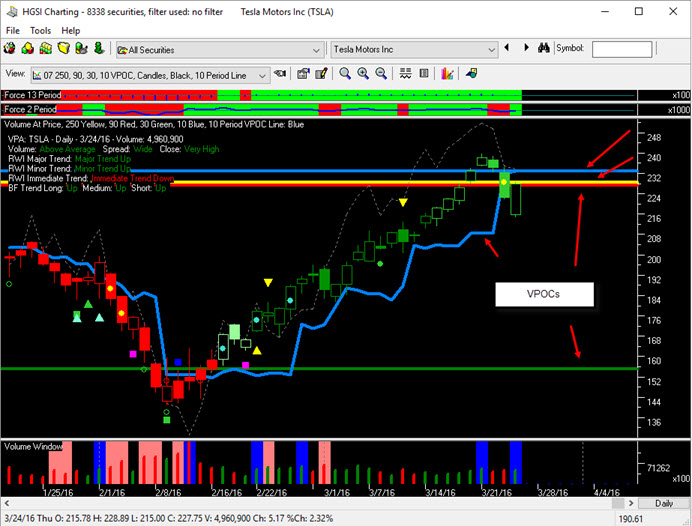The height and width of the screenshot is (526, 692).
Task: Open the View chart template dropdown
Action: [x=150, y=75]
